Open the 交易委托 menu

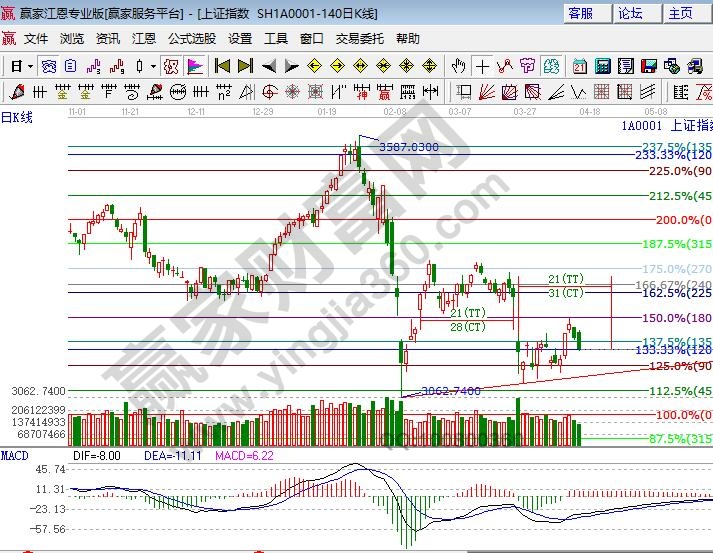[x=359, y=38]
